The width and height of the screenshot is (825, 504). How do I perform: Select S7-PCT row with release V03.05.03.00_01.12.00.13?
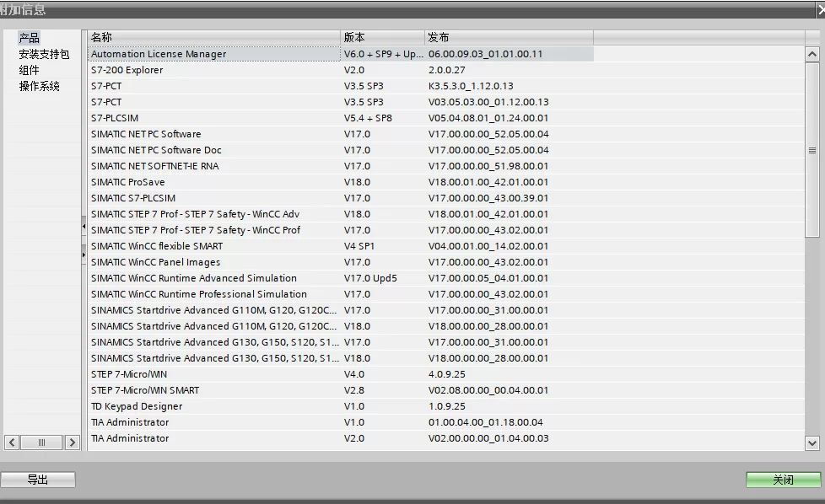[x=341, y=102]
